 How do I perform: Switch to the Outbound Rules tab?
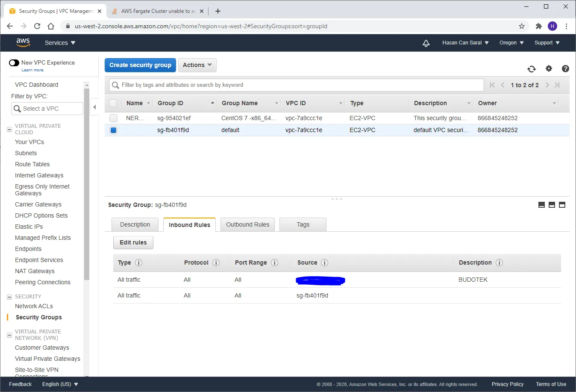(248, 224)
